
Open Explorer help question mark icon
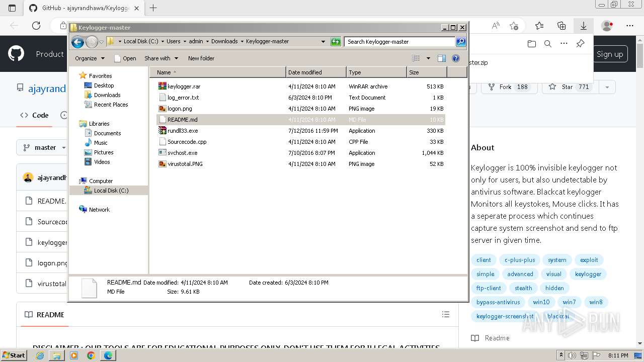456,58
